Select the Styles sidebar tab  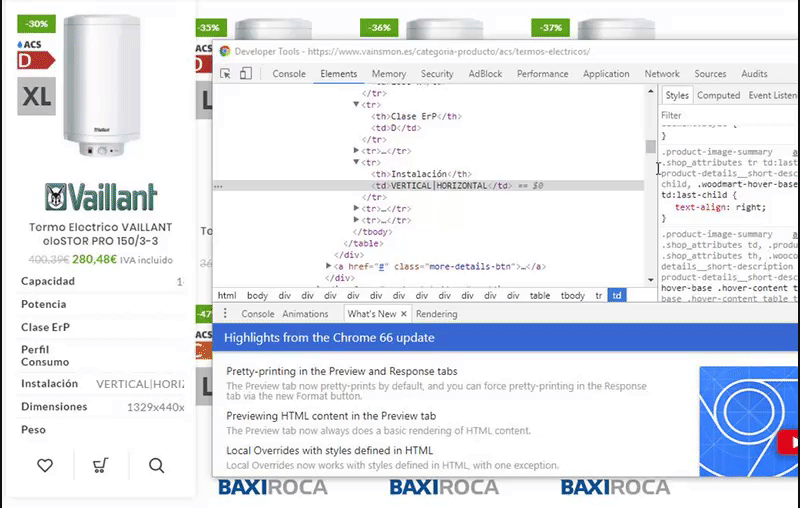[x=677, y=95]
